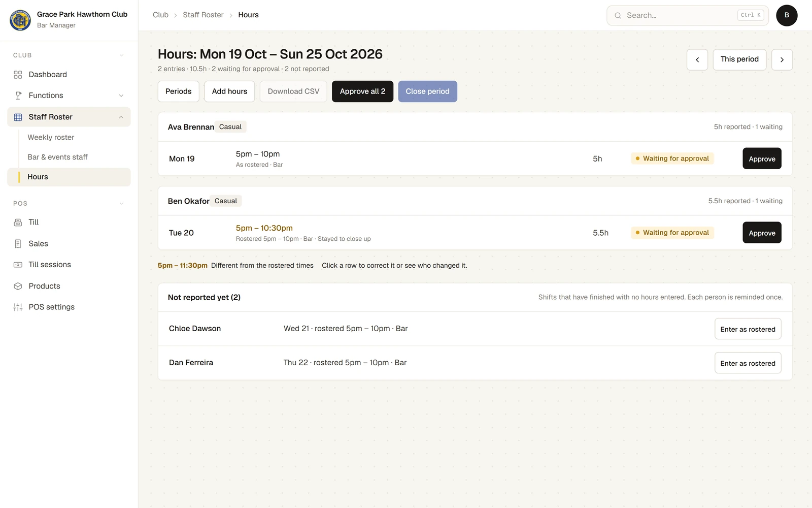Click the Ava Brennan name heading
812x508 pixels.
pyautogui.click(x=191, y=127)
